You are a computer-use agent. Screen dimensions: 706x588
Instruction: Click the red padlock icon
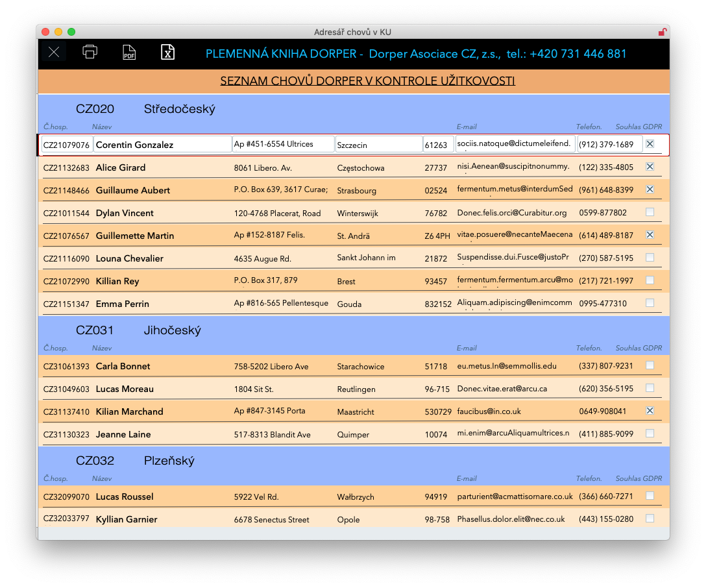coord(662,32)
